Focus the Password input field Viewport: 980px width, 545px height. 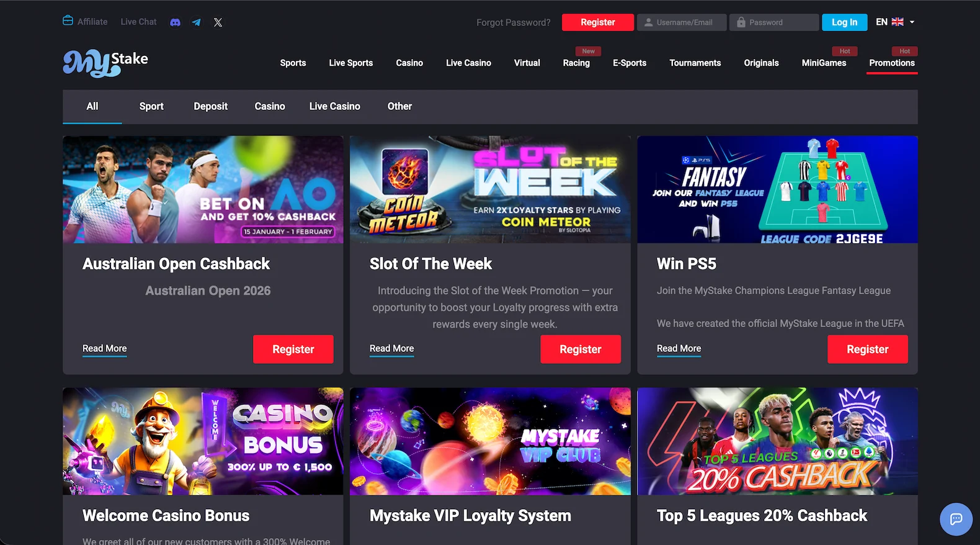774,22
